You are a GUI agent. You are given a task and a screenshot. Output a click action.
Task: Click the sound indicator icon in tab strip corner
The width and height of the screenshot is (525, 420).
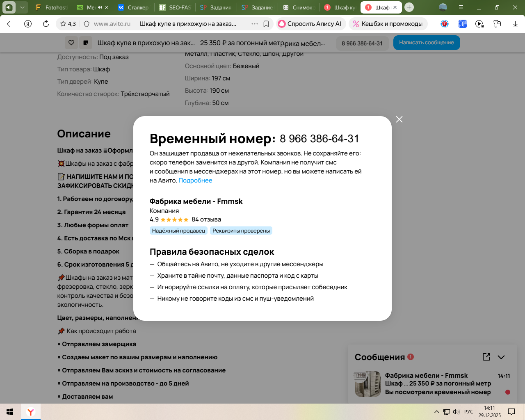[x=9, y=7]
